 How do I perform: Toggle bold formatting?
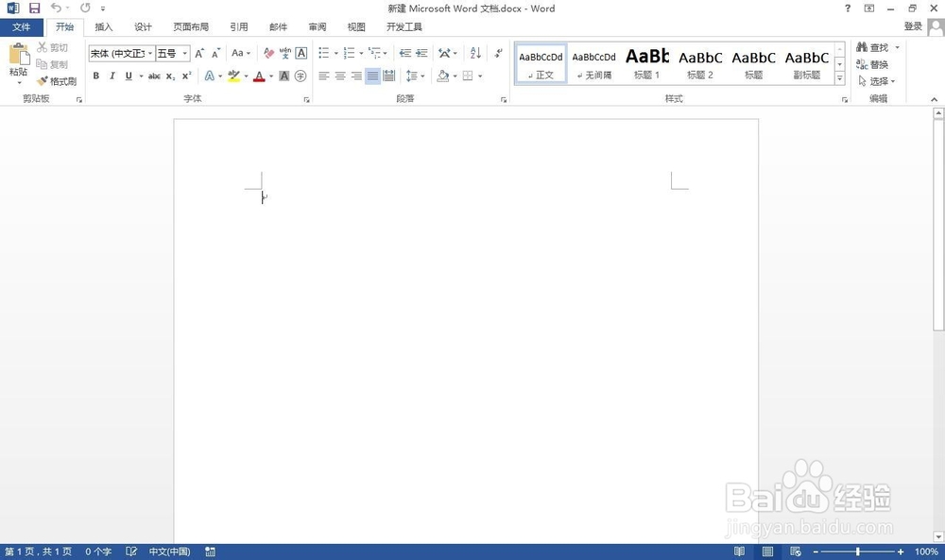click(95, 76)
